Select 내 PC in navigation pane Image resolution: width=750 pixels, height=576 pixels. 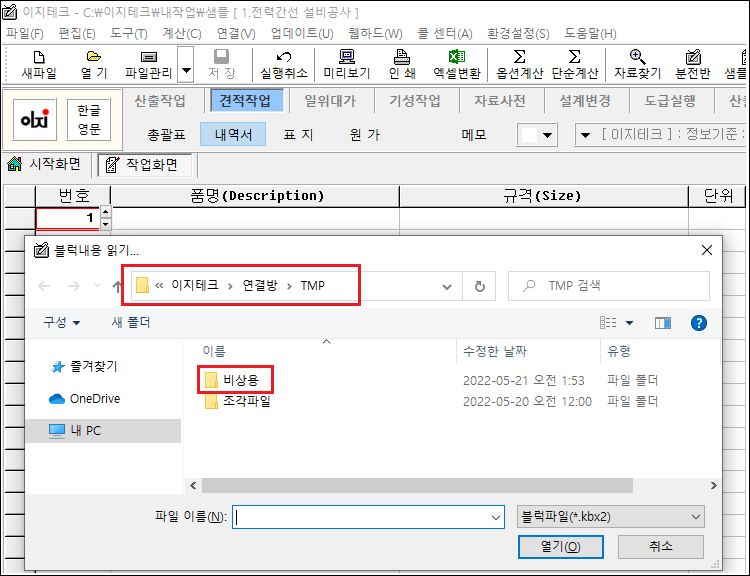tap(103, 431)
